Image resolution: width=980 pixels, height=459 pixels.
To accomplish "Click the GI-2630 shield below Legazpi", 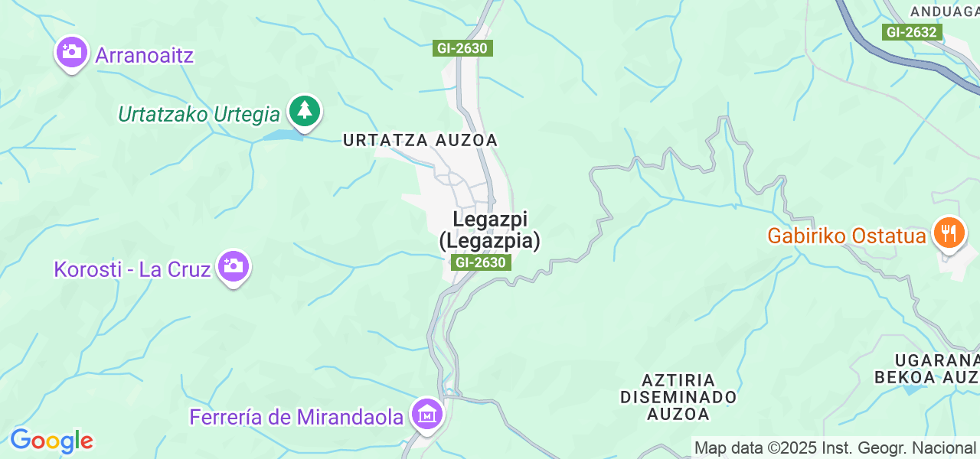I will 482,262.
